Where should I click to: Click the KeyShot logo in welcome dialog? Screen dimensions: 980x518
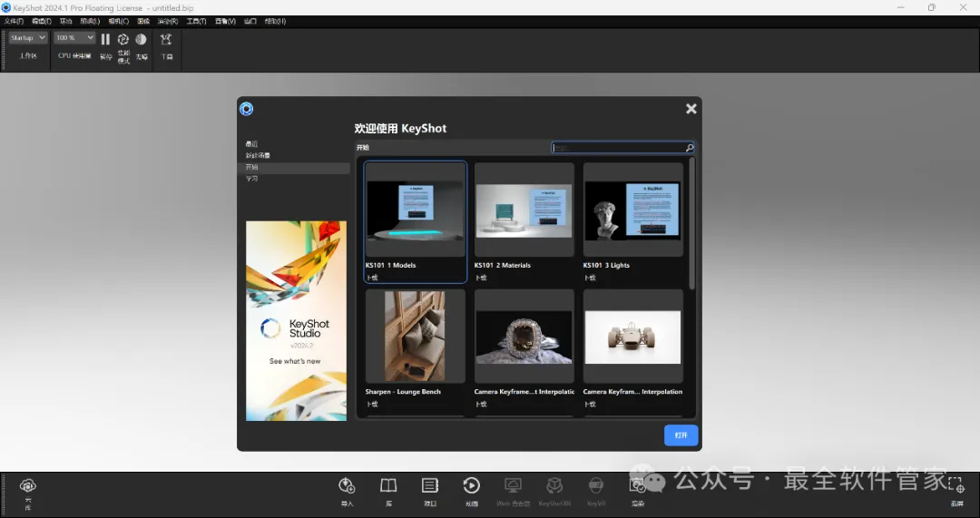click(246, 109)
